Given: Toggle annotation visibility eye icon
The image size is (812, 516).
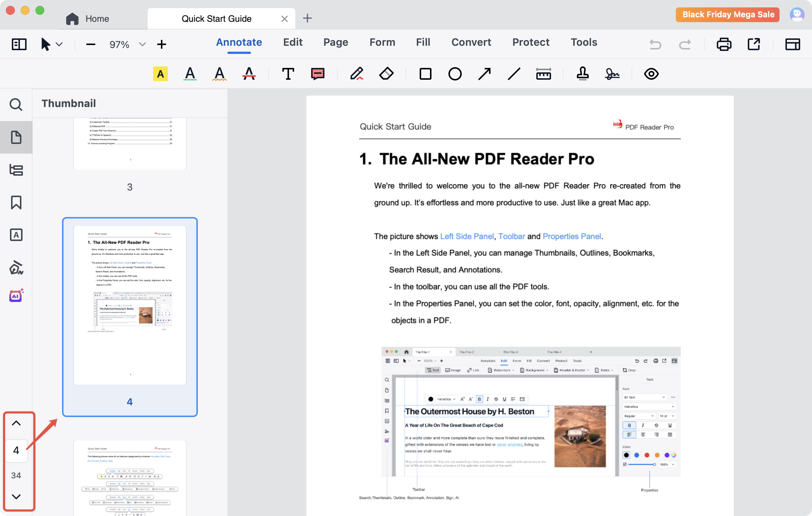Looking at the screenshot, I should 651,74.
